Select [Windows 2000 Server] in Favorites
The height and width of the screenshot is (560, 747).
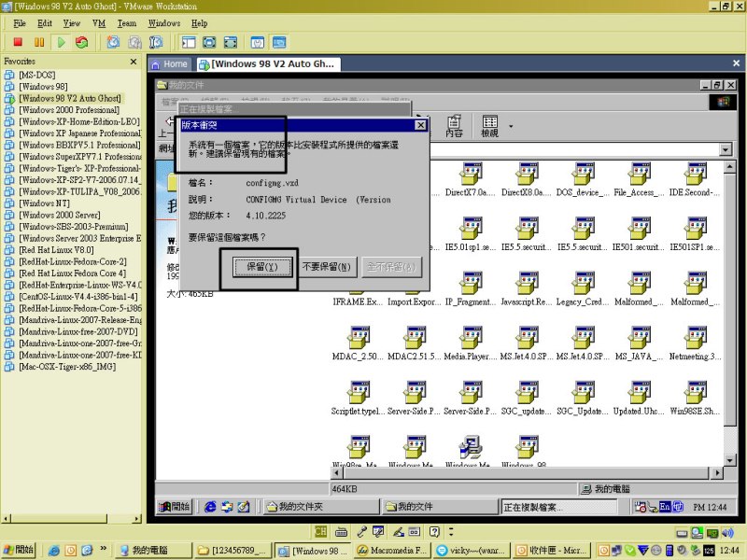(60, 215)
